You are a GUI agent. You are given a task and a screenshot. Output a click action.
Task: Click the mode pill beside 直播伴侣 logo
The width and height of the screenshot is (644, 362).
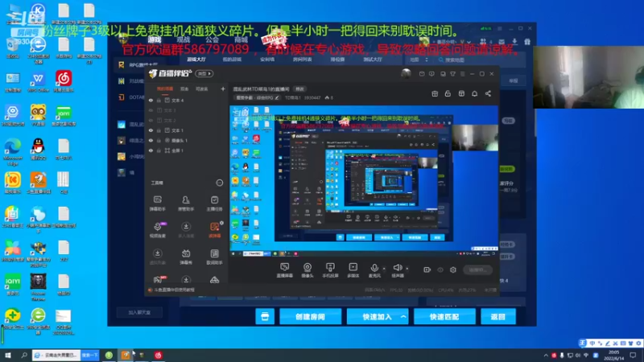204,74
